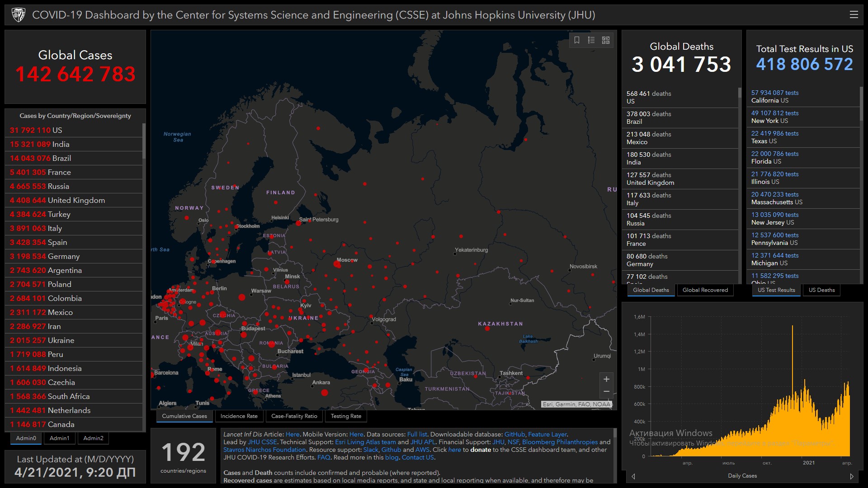
Task: Open the FAQ link
Action: coord(324,457)
